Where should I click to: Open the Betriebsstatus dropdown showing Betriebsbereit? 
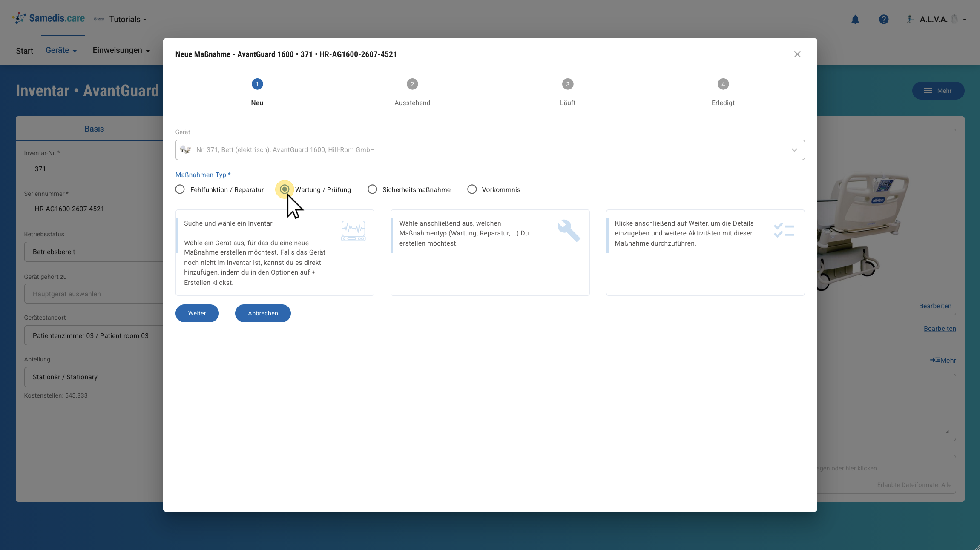tap(94, 252)
